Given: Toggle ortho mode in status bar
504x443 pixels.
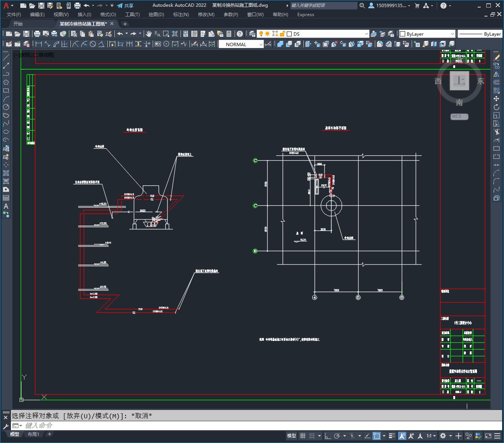Looking at the screenshot, I should tap(328, 435).
